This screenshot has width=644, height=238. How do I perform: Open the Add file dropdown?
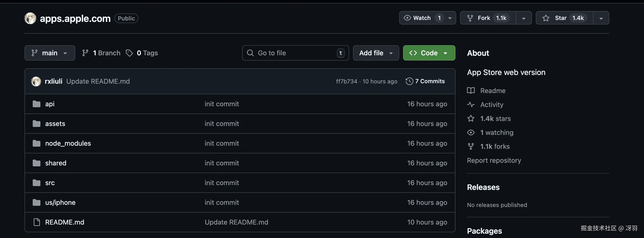pos(375,53)
